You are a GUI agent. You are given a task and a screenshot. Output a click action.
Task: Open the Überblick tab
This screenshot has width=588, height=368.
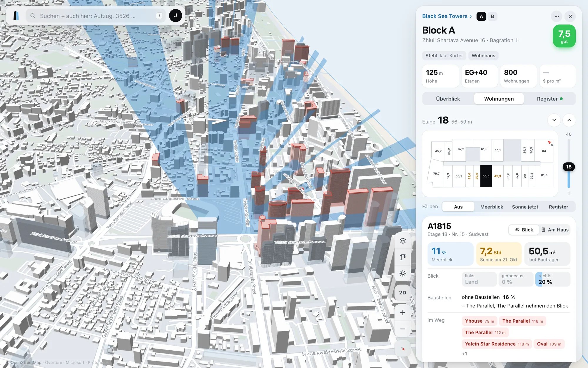click(448, 99)
